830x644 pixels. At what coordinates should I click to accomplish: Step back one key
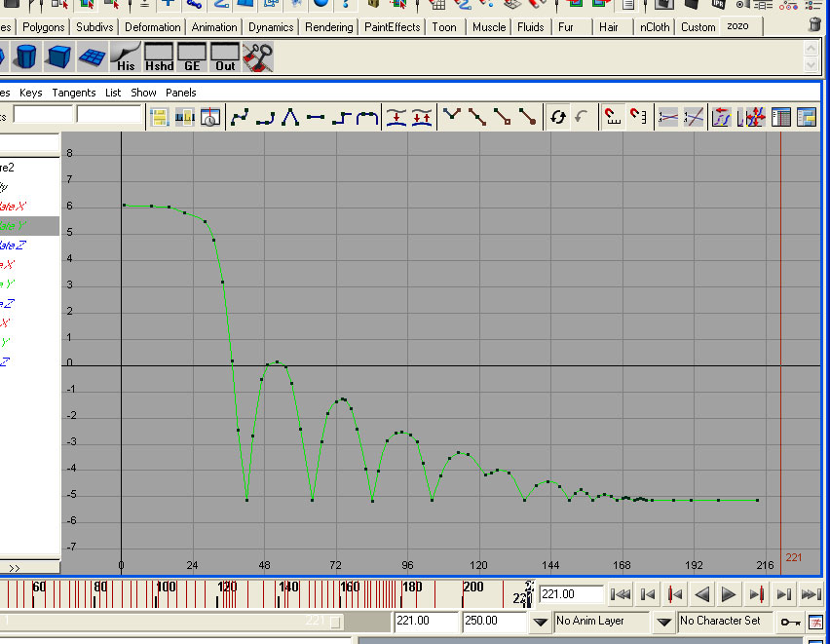(x=675, y=594)
